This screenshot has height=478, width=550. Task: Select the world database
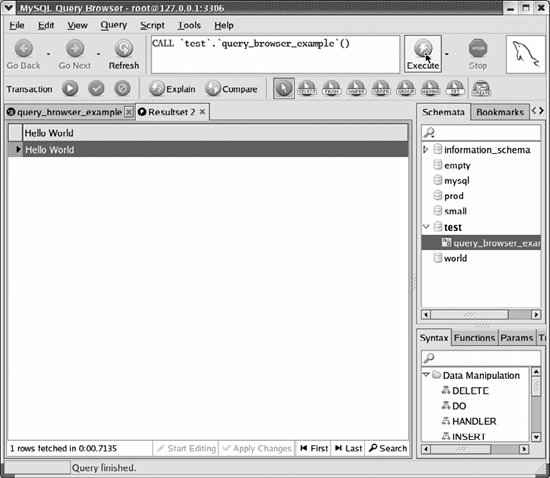click(455, 258)
